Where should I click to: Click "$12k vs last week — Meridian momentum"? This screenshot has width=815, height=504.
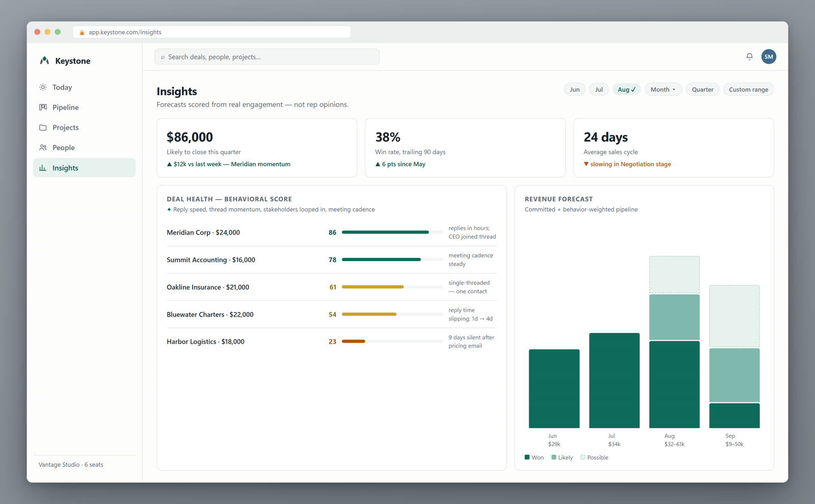pos(232,164)
